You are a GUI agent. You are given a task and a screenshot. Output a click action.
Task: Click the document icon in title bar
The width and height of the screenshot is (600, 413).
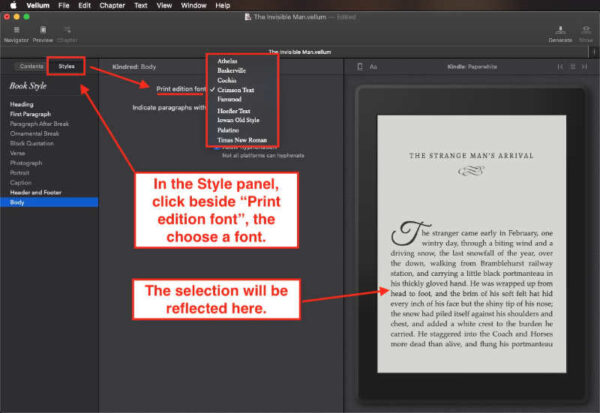coord(248,17)
